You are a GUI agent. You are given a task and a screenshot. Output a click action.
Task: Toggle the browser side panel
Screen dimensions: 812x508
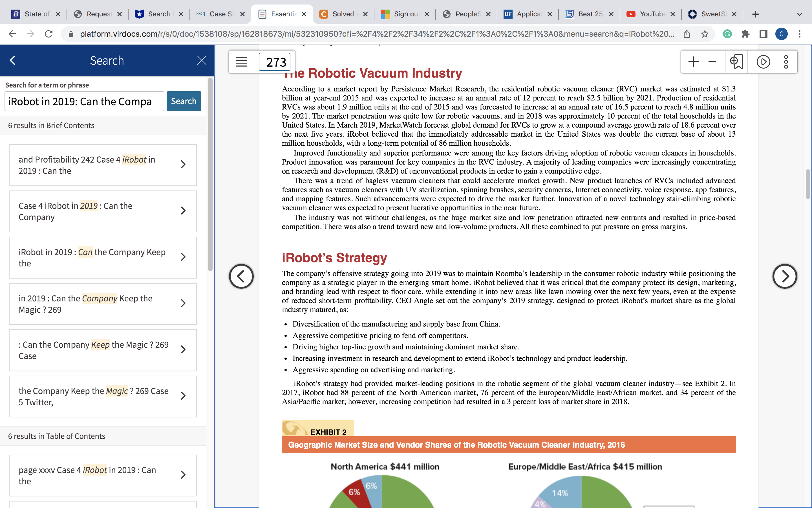tap(763, 34)
